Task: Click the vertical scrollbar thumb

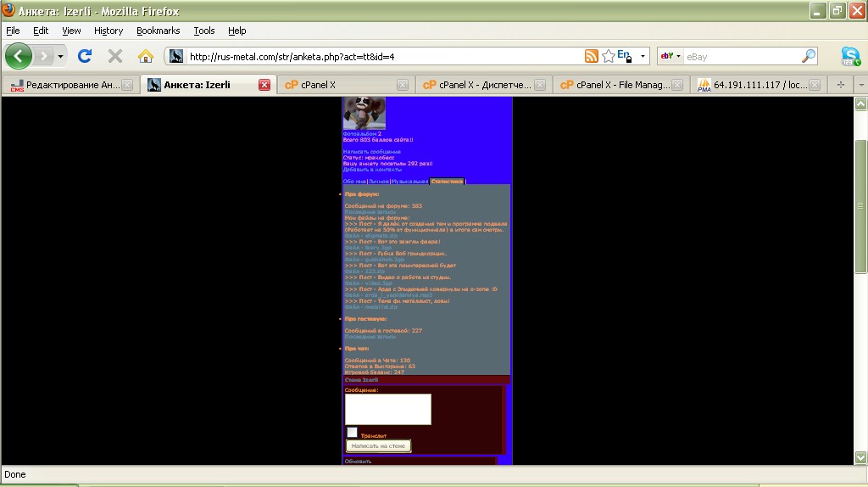Action: click(860, 205)
